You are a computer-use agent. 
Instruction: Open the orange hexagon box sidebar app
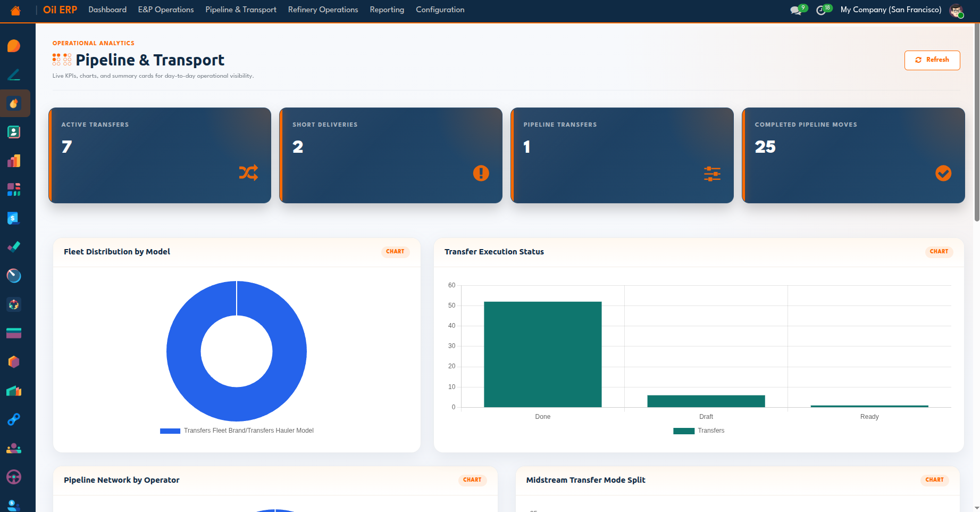click(x=14, y=362)
